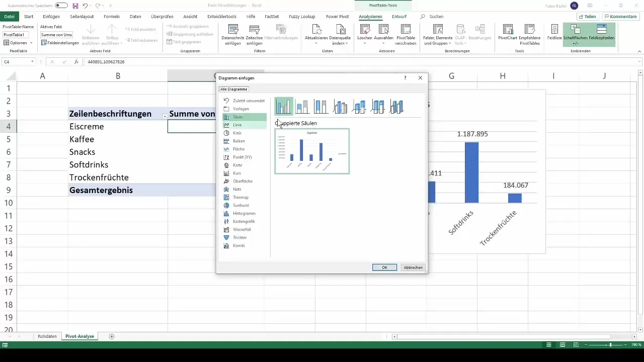Select Kurs chart type
Viewport: 644px width, 362px height.
[x=244, y=173]
